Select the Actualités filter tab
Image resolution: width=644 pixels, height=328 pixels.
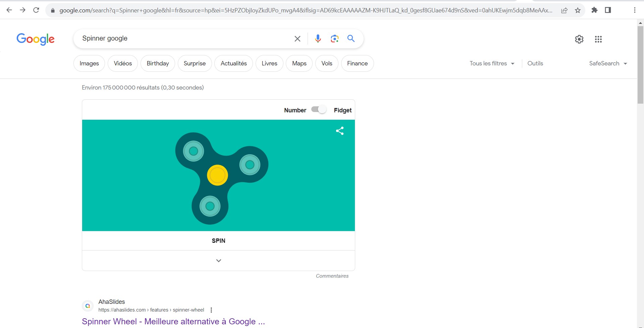point(233,63)
